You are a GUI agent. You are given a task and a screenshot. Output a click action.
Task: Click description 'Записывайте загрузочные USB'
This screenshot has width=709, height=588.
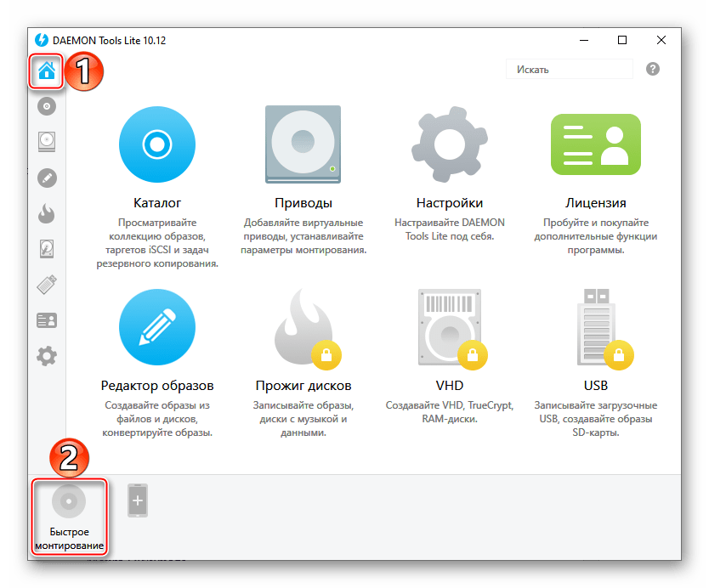[x=595, y=419]
